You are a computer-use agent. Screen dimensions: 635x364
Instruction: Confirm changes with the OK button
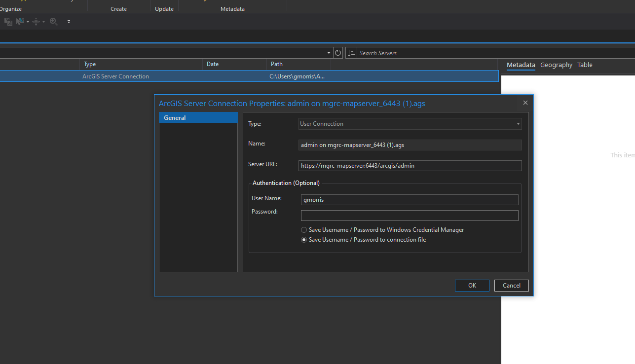click(x=472, y=285)
